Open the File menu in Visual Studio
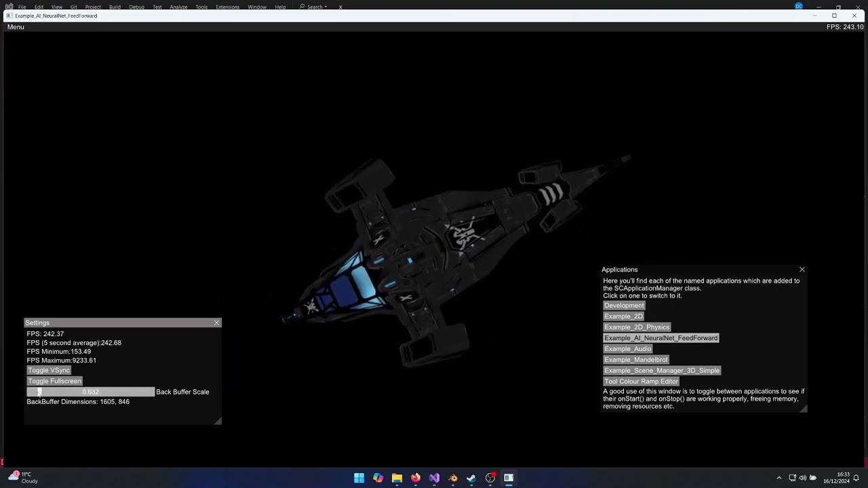868x488 pixels. pos(22,7)
